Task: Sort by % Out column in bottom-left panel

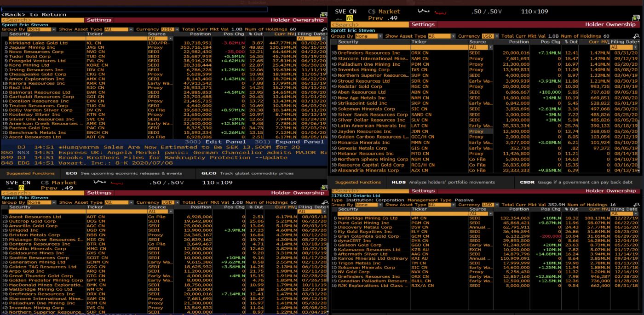Action: click(x=256, y=207)
